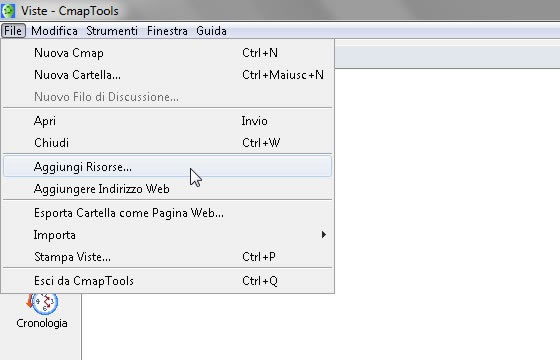Select Chiudi menu item

[168, 143]
